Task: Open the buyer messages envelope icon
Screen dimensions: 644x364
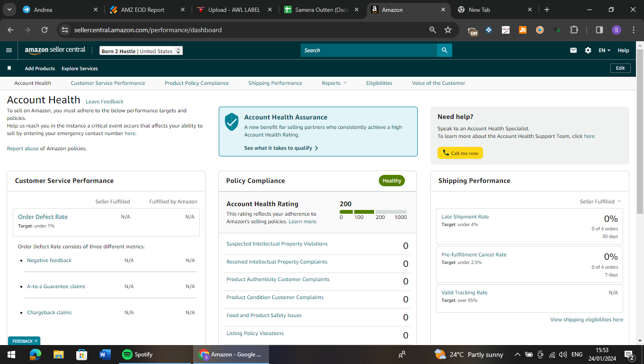Action: tap(573, 50)
